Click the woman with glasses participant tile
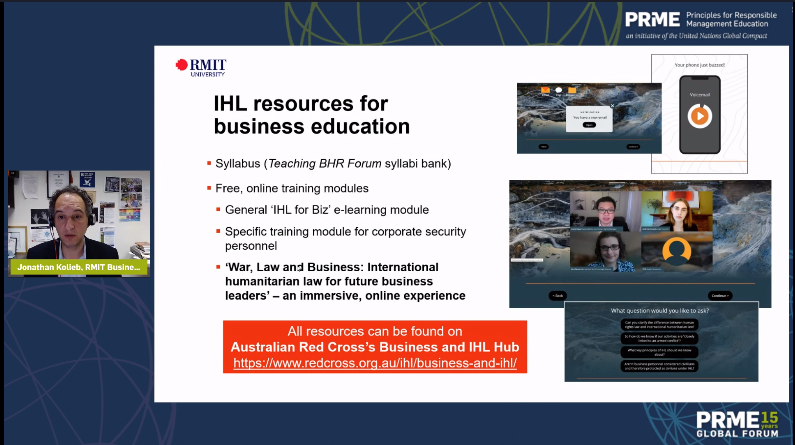This screenshot has width=795, height=445. coord(605,252)
